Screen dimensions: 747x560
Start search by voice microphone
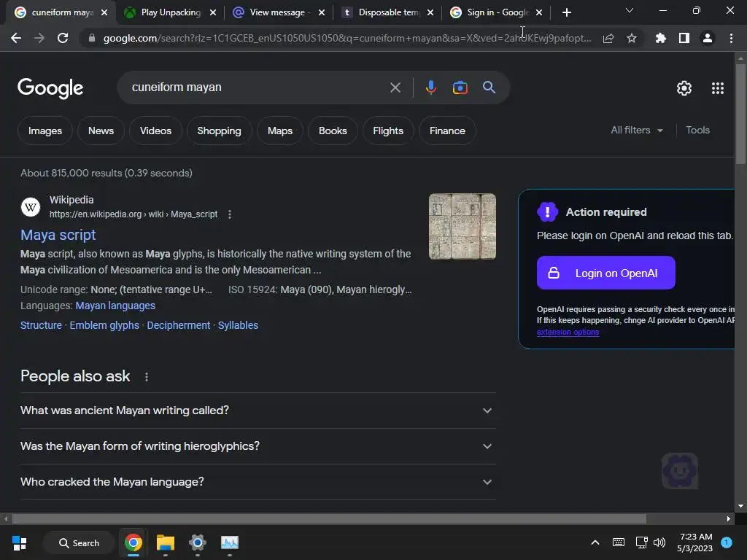pos(430,87)
